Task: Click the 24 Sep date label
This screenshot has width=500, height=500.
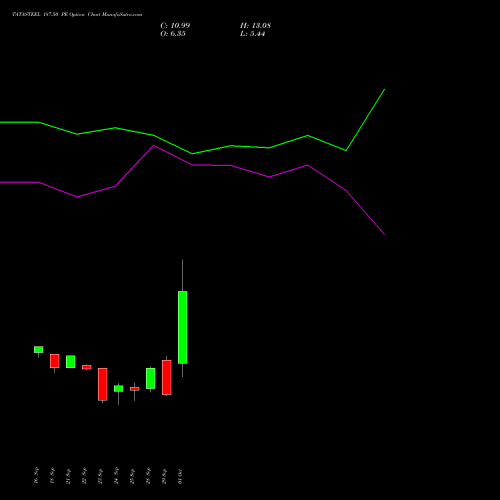Action: 116,476
